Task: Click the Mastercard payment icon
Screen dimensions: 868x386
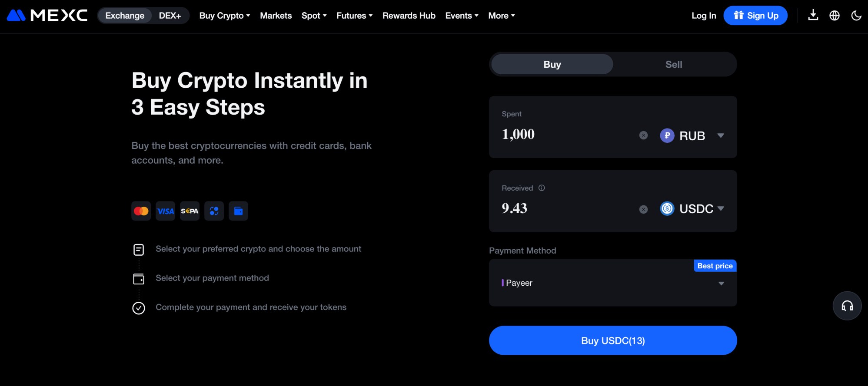Action: click(x=141, y=211)
